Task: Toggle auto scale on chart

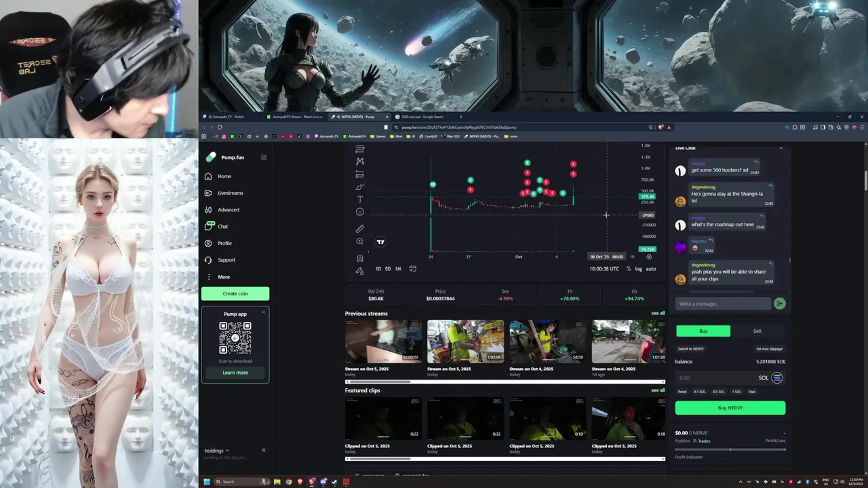Action: point(651,269)
